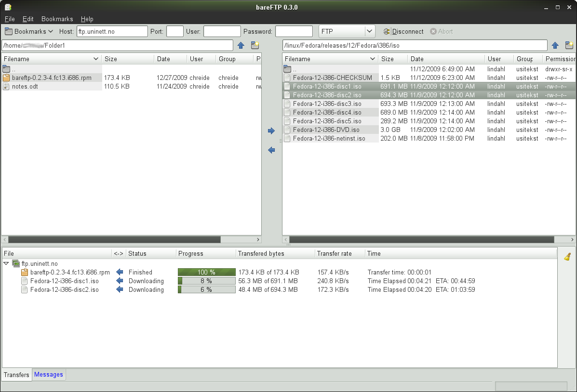Image resolution: width=577 pixels, height=392 pixels.
Task: Clear finished transfers with broom icon
Action: pyautogui.click(x=567, y=257)
